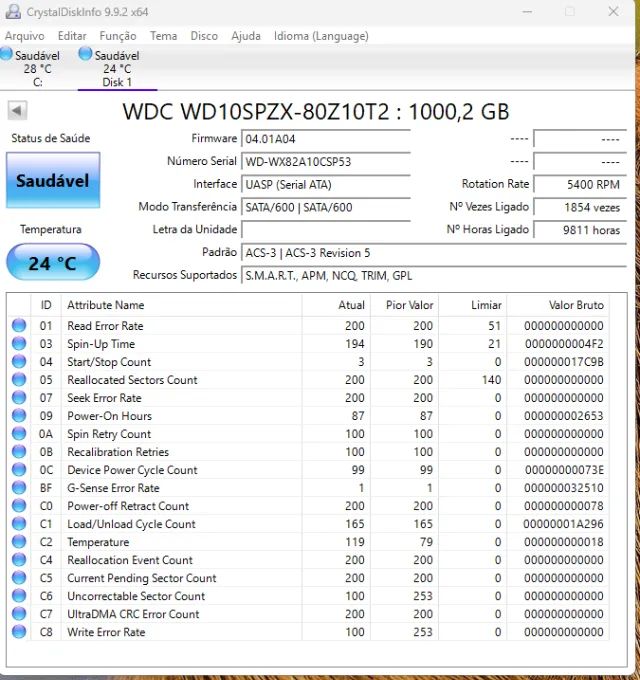Select the C: drive tab at 28 °C
This screenshot has height=680, width=640.
[37, 69]
